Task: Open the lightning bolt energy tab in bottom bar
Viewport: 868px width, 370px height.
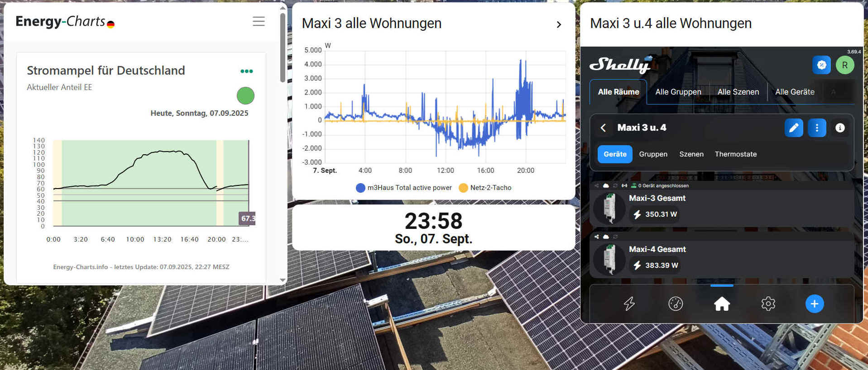Action: [629, 304]
